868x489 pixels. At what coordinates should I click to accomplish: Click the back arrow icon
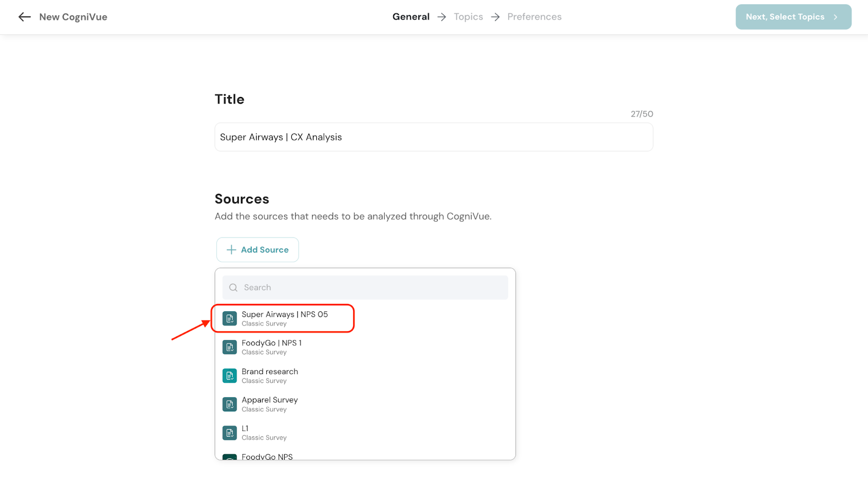coord(24,17)
